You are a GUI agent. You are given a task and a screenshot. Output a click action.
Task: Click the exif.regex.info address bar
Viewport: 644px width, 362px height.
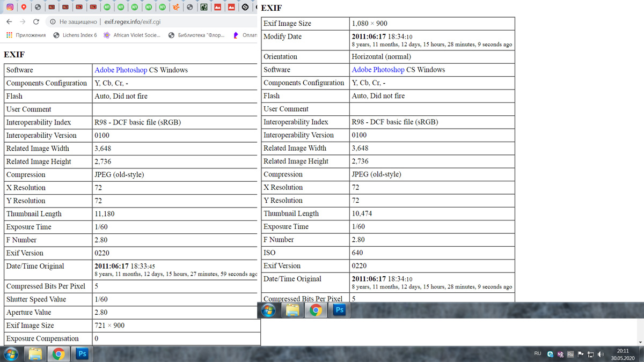point(161,22)
